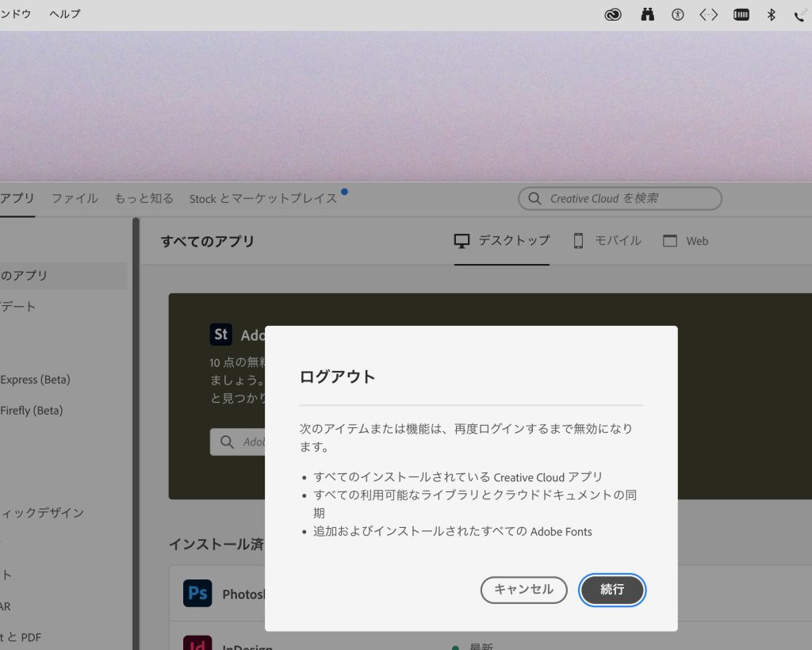Open the Stock とマーケットプレイス tab
812x650 pixels.
(263, 198)
